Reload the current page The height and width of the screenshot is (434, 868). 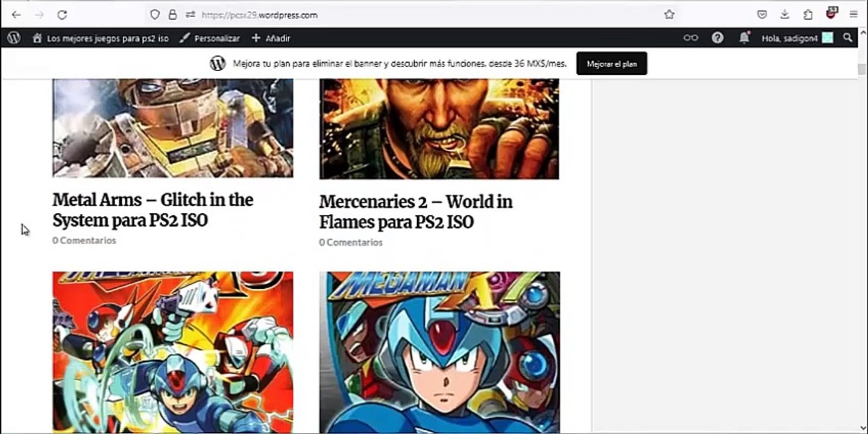62,15
